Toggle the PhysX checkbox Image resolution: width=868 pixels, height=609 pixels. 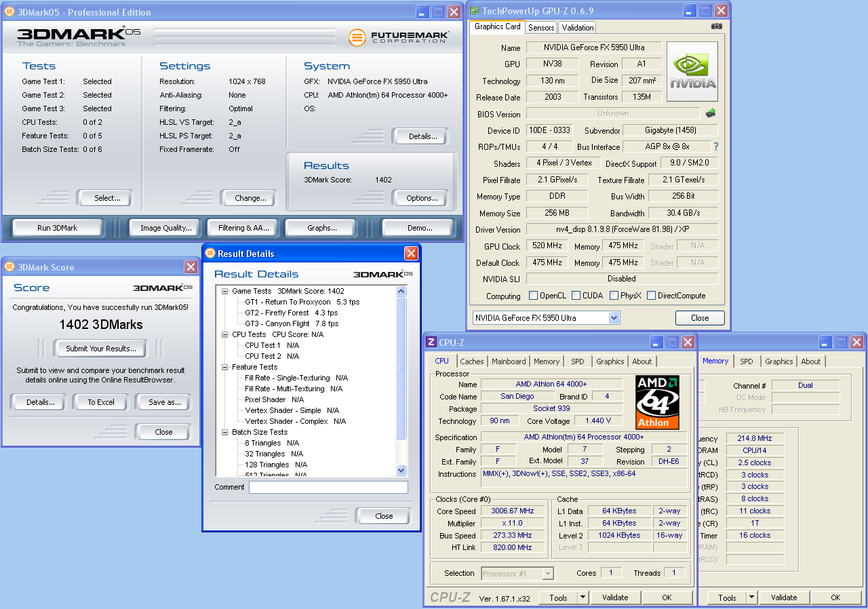614,296
